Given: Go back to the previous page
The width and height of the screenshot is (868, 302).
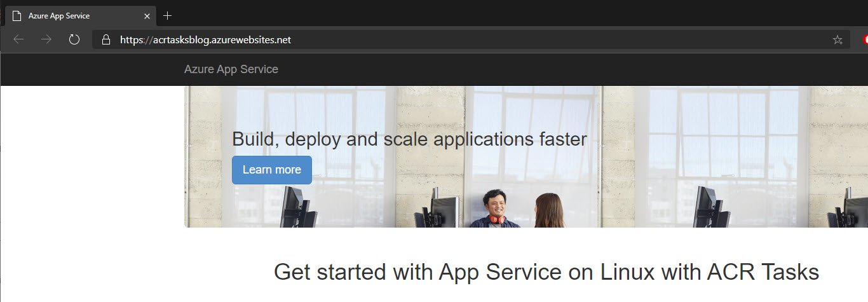Looking at the screenshot, I should click(x=18, y=39).
